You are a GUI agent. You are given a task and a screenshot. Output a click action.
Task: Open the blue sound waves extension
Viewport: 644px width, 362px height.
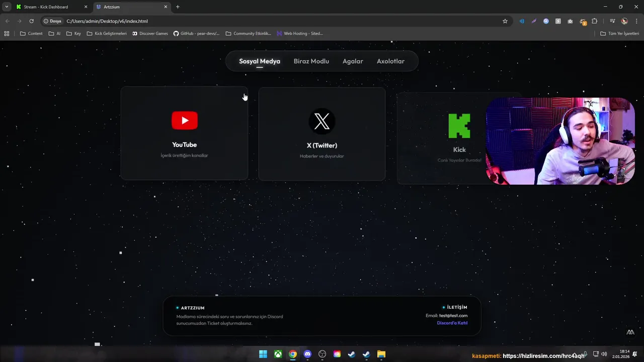tap(522, 21)
